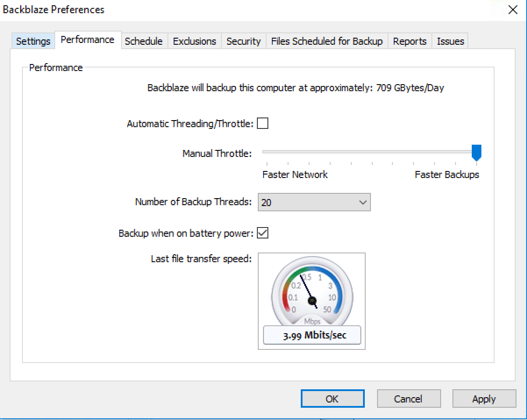
Task: Enable Automatic Threading/Throttle checkbox
Action: pos(263,123)
